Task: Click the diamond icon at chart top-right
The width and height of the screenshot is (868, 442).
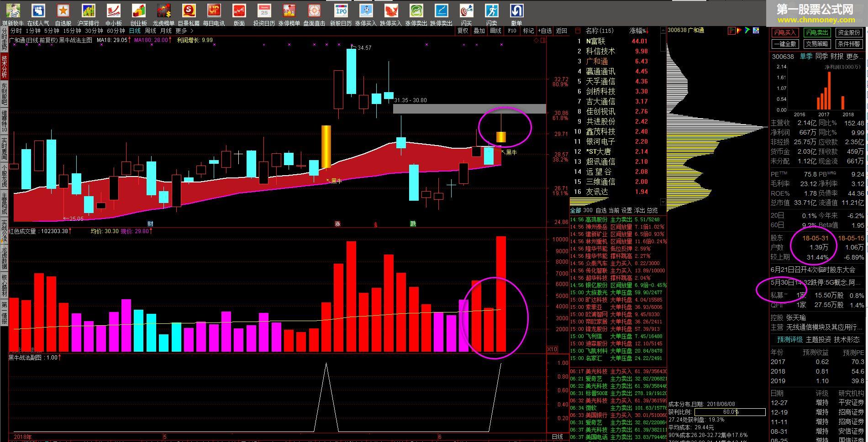Action: (x=536, y=40)
